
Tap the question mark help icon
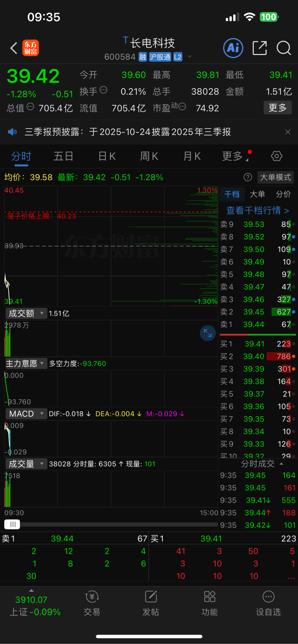248,177
